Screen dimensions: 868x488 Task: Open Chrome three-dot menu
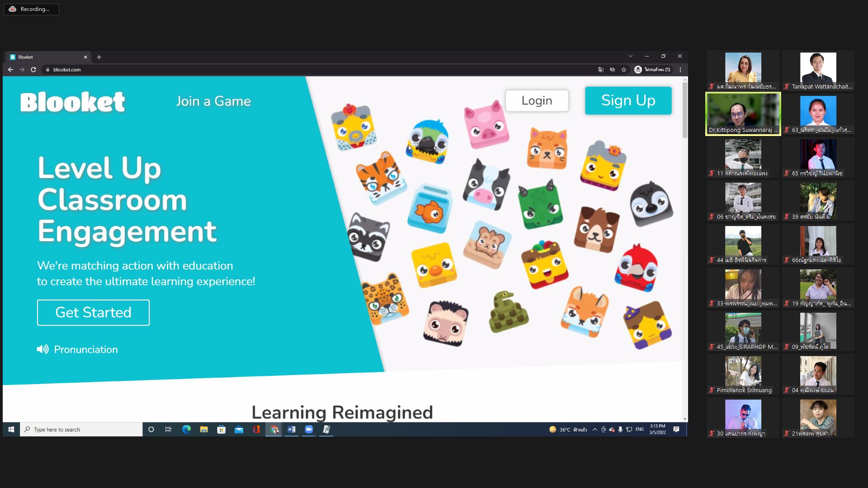coord(680,70)
